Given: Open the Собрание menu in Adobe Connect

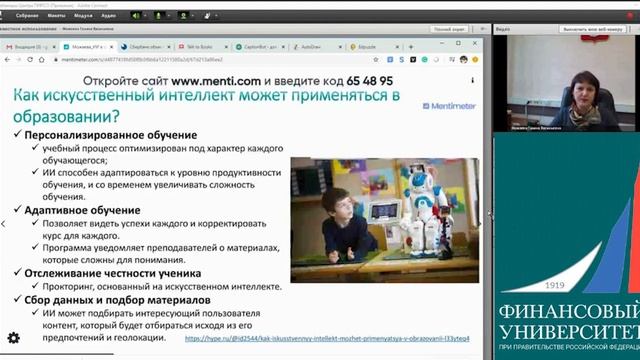Looking at the screenshot, I should pos(27,16).
